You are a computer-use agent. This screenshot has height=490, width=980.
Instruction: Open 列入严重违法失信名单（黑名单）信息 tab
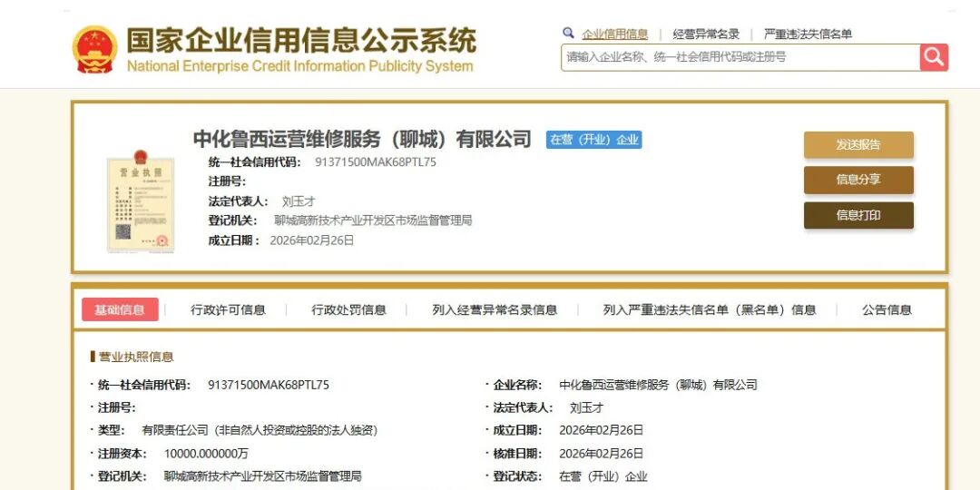(x=710, y=310)
